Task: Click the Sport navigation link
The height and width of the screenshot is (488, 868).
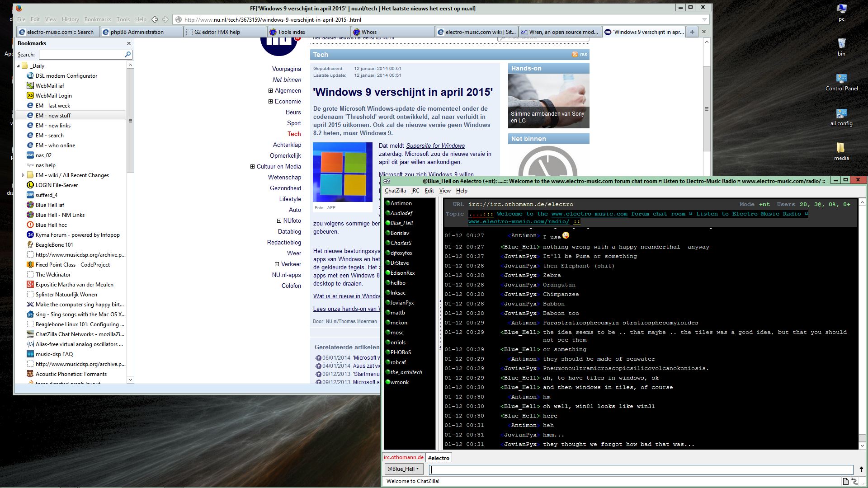Action: 294,123
